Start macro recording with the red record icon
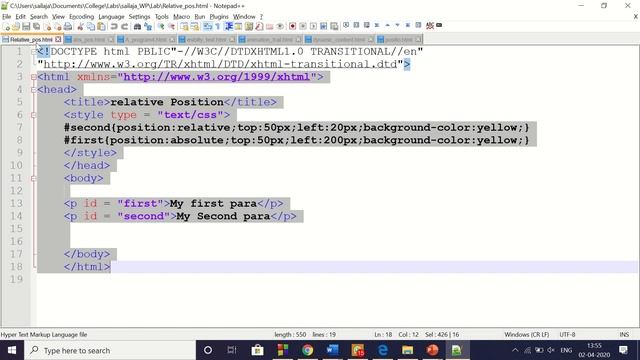 [x=292, y=27]
